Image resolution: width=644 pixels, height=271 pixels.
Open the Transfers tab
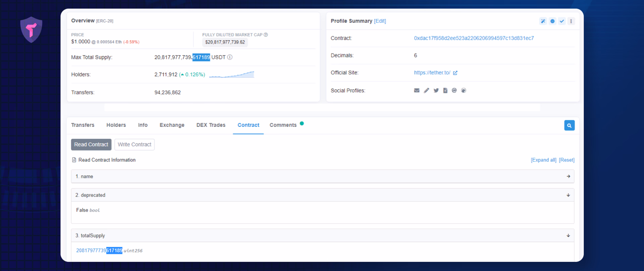(x=83, y=125)
